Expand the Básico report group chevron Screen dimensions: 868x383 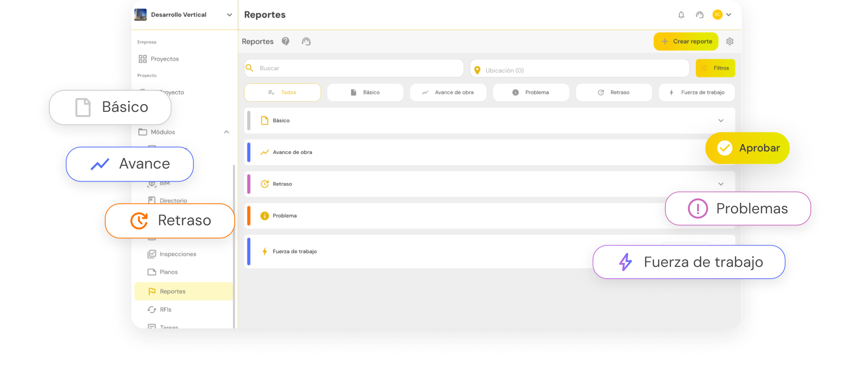coord(721,121)
